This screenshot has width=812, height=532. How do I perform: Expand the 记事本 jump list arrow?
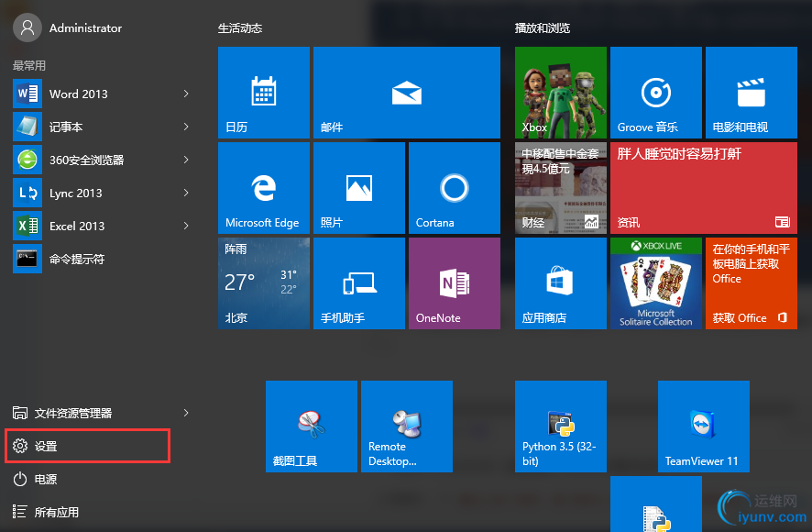pos(186,127)
